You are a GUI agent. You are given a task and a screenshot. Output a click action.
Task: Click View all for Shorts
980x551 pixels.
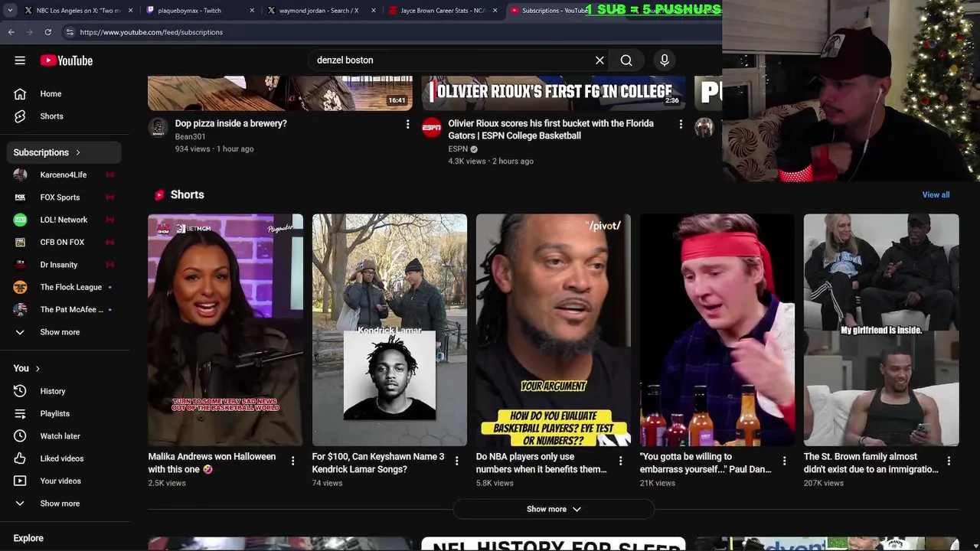coord(936,195)
